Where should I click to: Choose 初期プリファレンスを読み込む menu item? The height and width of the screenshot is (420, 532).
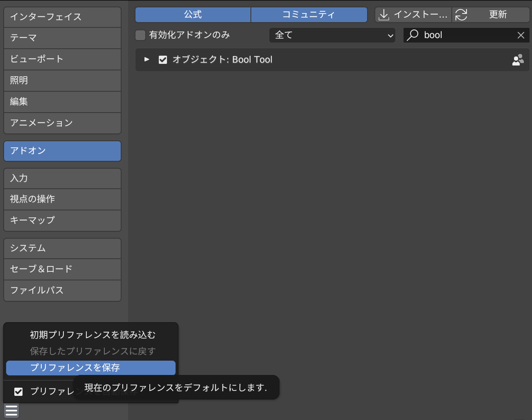coord(91,335)
